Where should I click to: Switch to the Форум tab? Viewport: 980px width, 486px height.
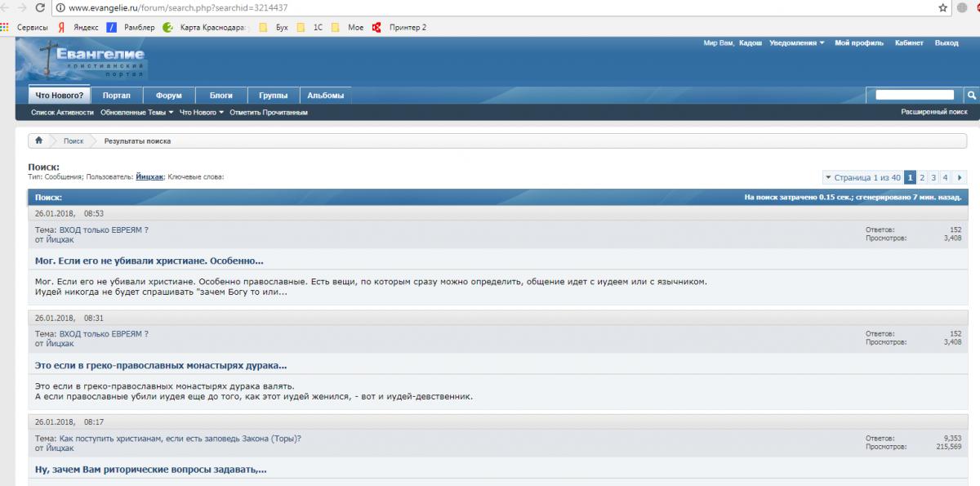(x=168, y=96)
